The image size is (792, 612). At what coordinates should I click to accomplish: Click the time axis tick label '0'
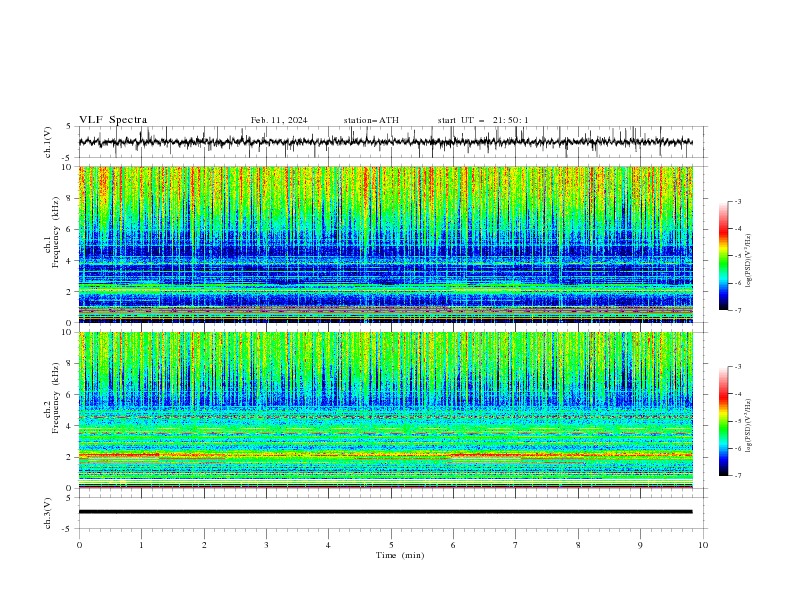[79, 545]
